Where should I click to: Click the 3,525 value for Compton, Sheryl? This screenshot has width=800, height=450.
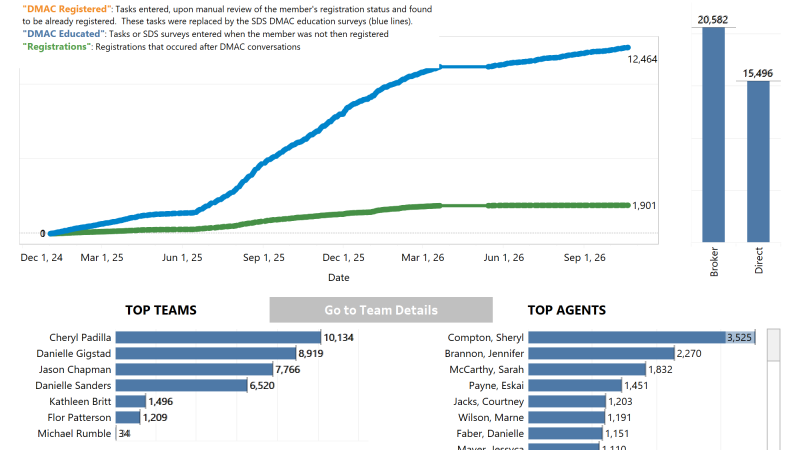739,337
